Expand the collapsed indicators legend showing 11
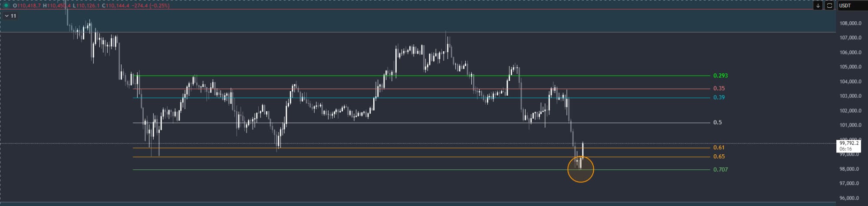This screenshot has height=206, width=868. [10, 16]
